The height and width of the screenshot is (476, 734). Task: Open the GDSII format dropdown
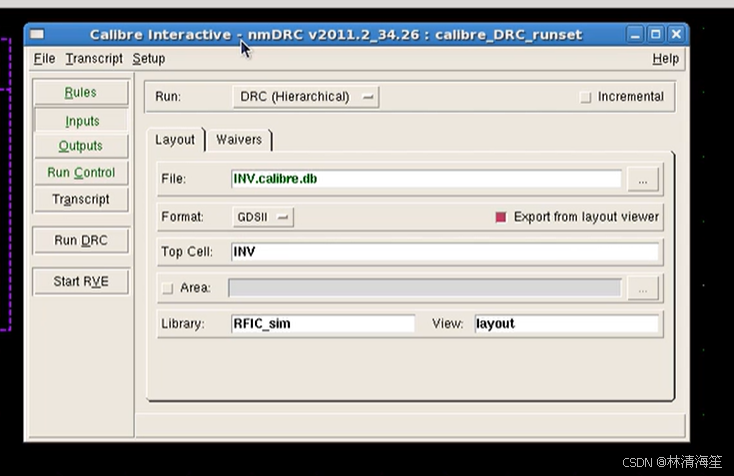[263, 217]
